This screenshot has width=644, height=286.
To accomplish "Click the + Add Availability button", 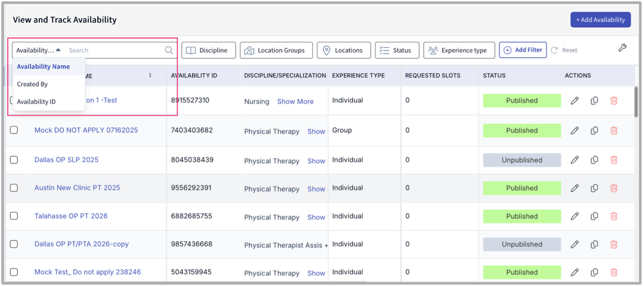I will [x=600, y=20].
